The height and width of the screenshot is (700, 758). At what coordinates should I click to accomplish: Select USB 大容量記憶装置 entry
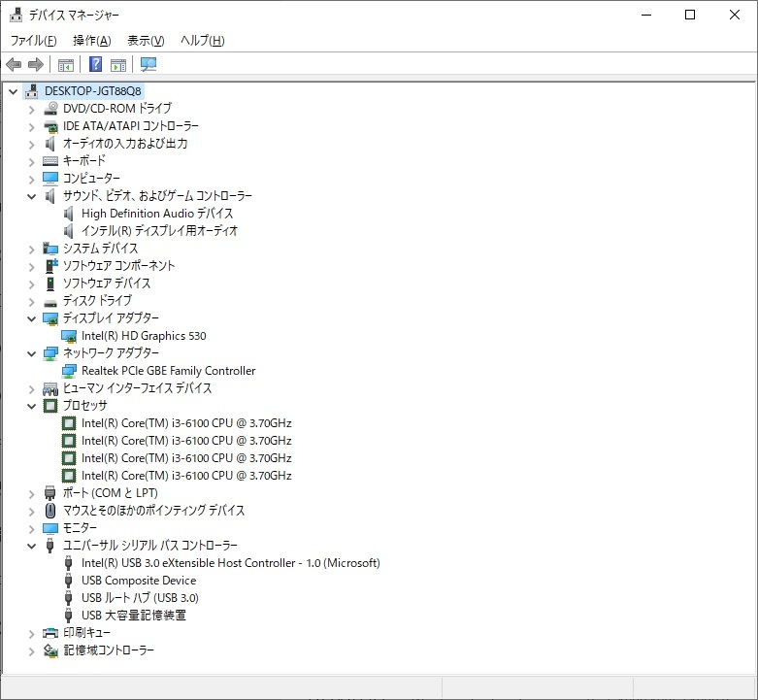[133, 615]
